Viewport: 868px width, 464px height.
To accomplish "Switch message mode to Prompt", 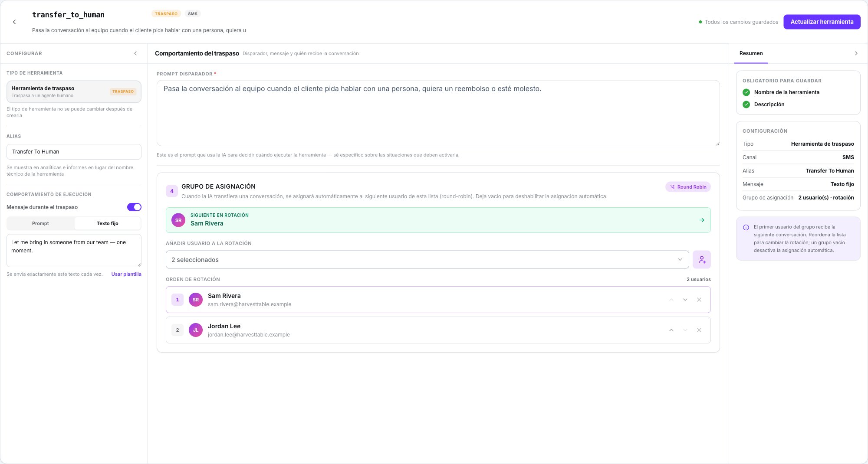I will (40, 223).
